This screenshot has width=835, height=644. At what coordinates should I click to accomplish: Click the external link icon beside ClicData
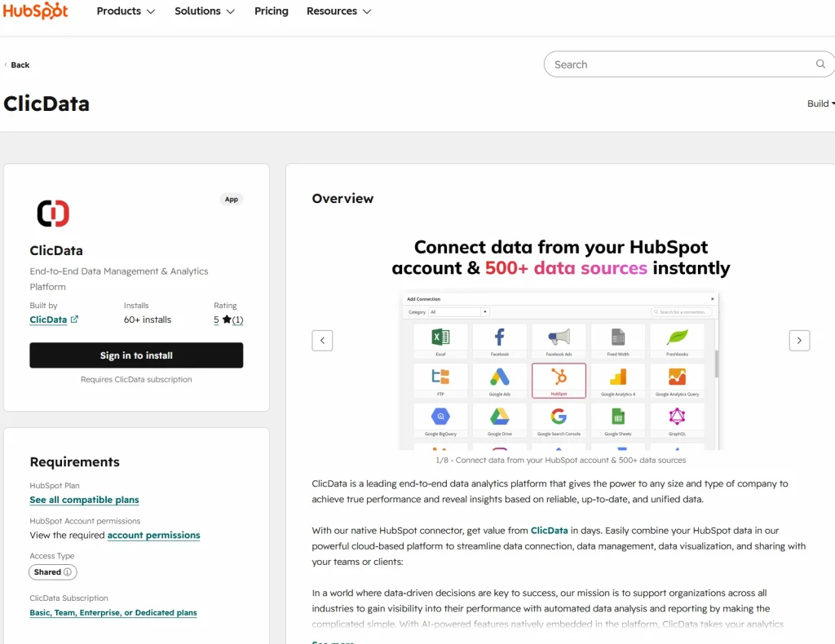74,320
